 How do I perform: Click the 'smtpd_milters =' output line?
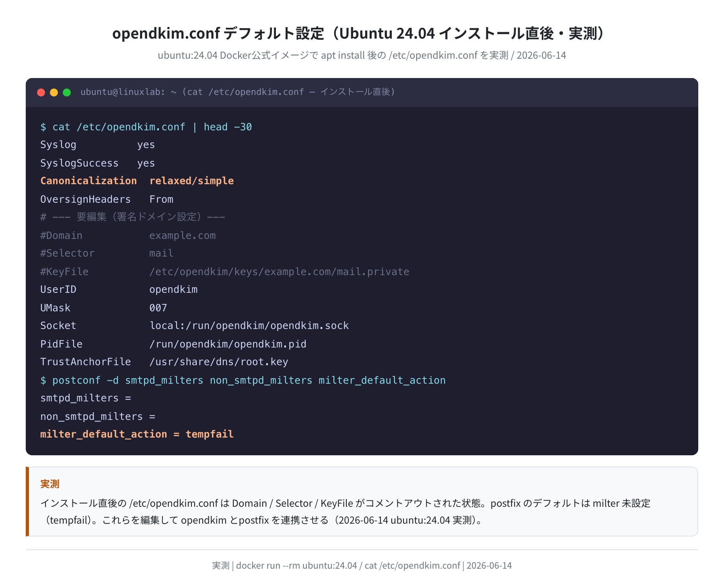click(86, 398)
